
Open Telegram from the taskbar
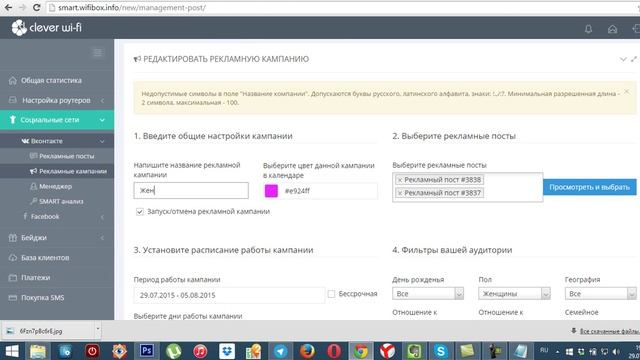click(x=280, y=351)
